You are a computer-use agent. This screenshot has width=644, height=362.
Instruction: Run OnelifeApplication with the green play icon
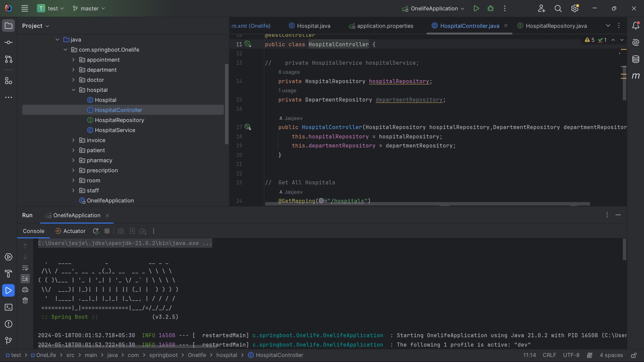click(476, 9)
